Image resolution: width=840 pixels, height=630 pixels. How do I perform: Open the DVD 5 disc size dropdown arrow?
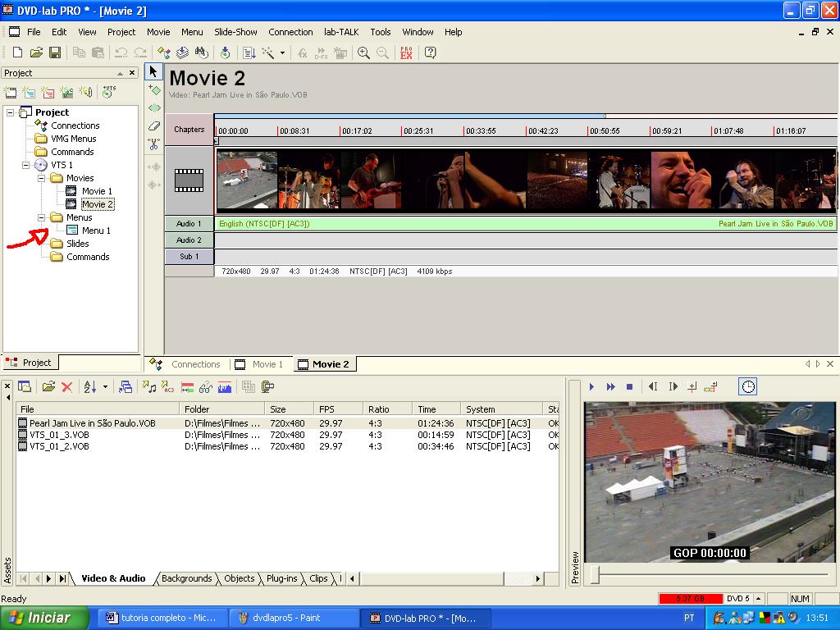pos(759,598)
